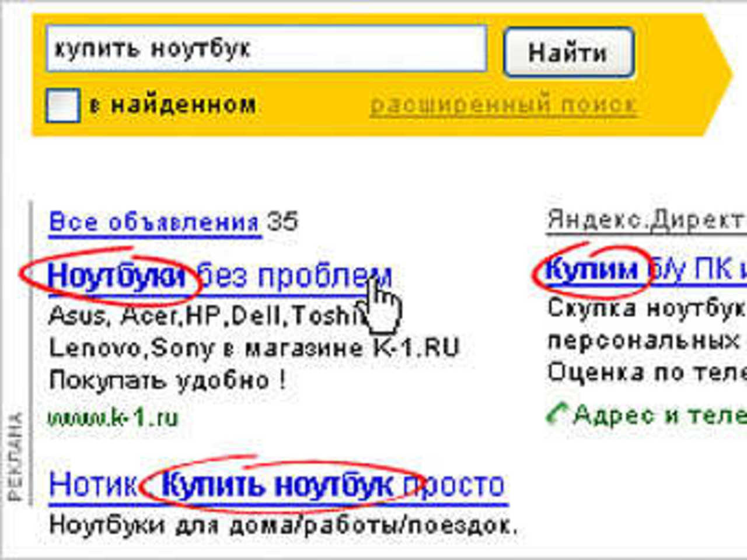Click the text 'Скупка ноутбук'
747x560 pixels.
pyautogui.click(x=647, y=309)
